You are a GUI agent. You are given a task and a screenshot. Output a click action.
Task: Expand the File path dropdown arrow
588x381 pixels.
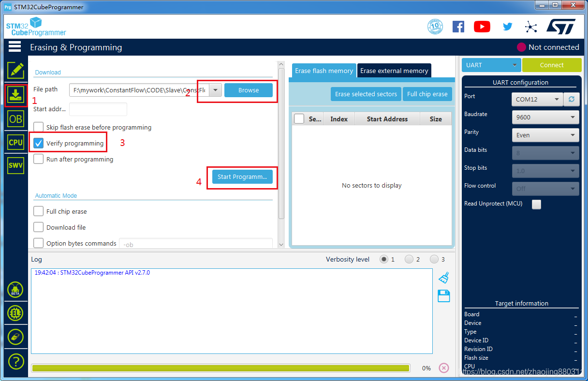point(216,90)
